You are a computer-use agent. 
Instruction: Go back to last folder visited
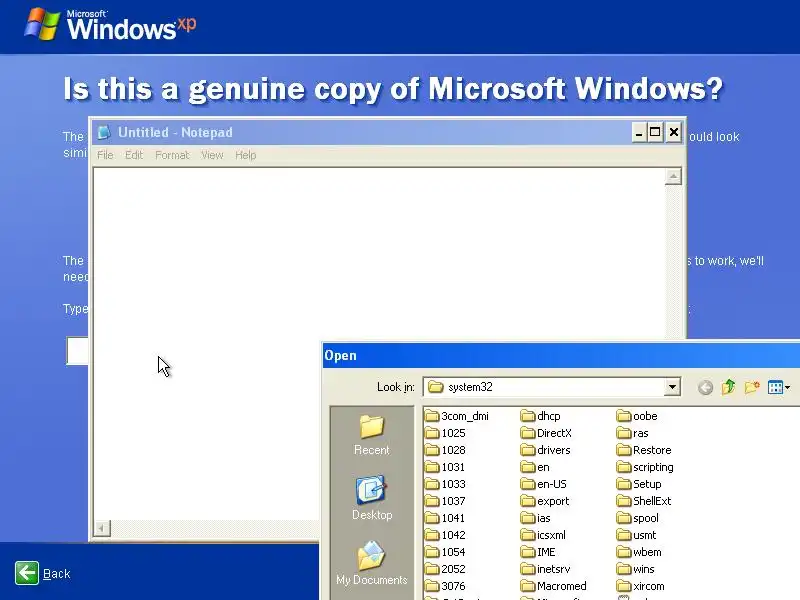tap(705, 388)
